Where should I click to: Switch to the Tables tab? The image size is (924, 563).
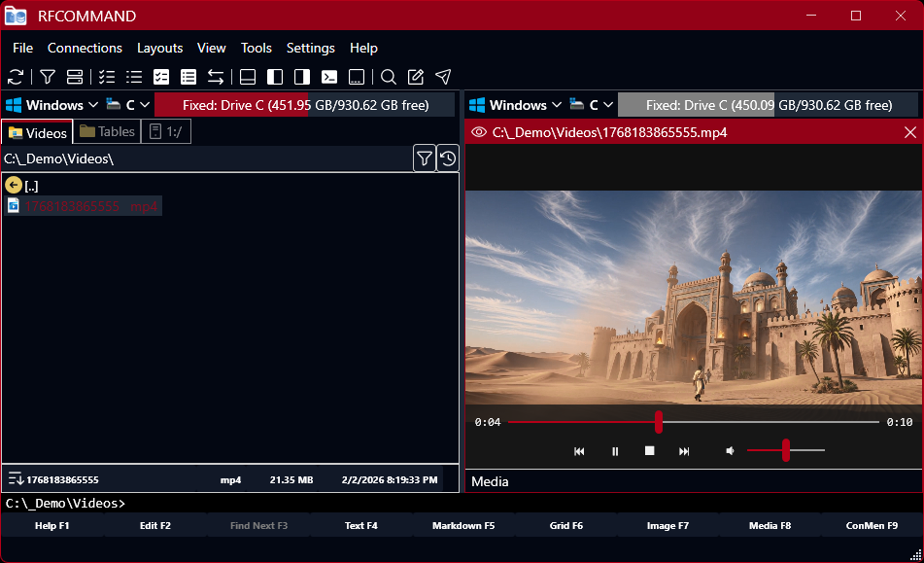107,131
